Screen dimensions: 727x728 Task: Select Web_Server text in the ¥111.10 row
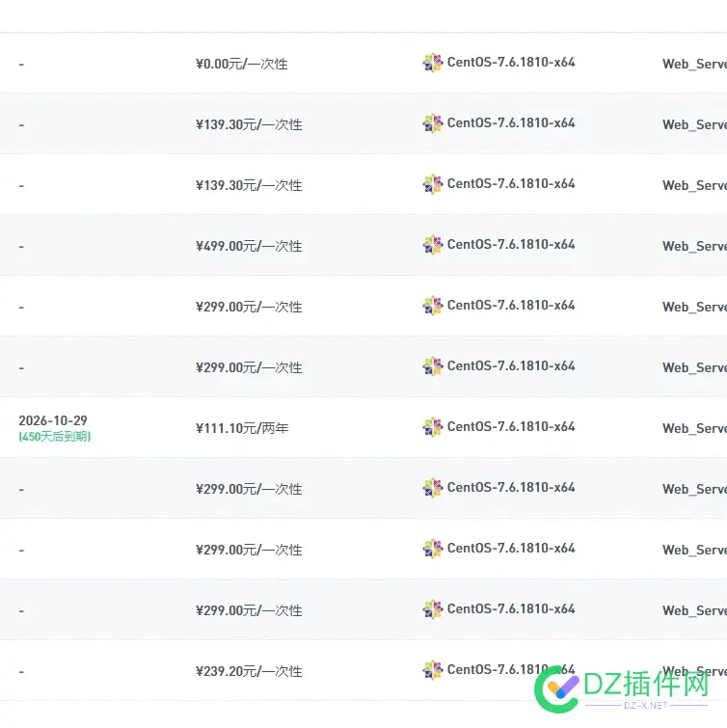[x=693, y=429]
